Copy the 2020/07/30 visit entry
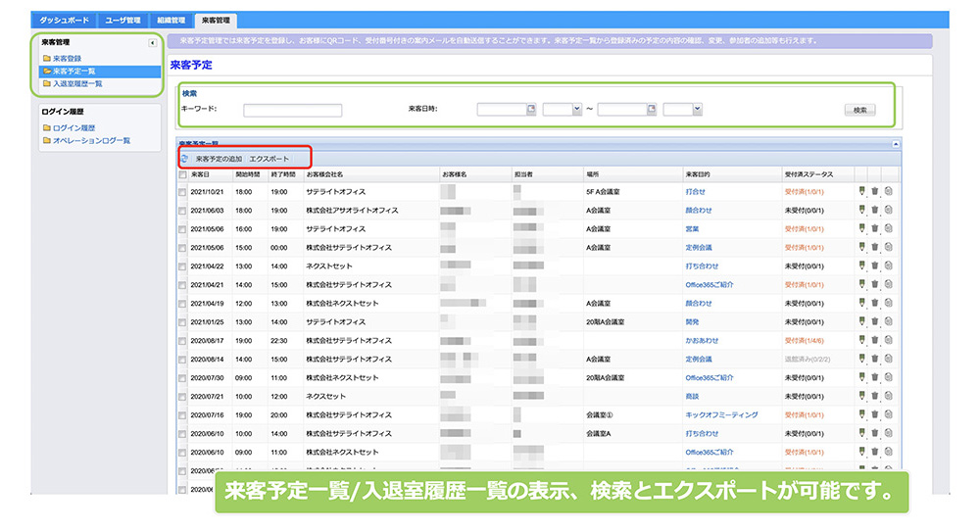Screen dimensions: 980x532 [x=888, y=377]
